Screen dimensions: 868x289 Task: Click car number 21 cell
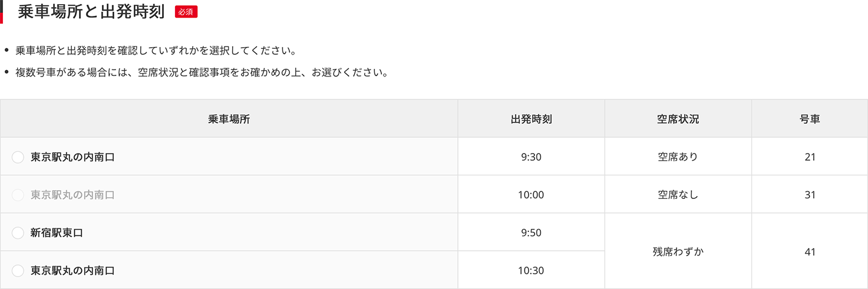pyautogui.click(x=810, y=157)
